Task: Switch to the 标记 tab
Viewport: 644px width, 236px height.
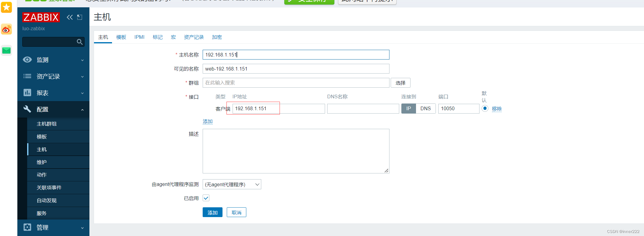Action: pyautogui.click(x=158, y=37)
